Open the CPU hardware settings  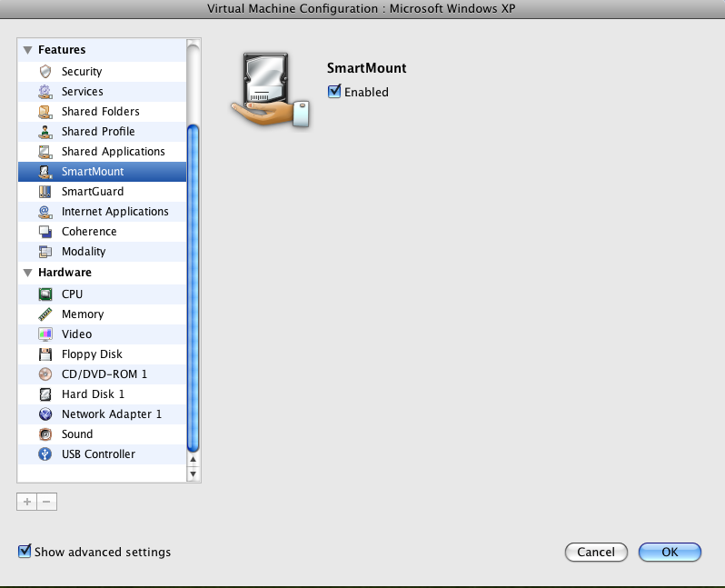point(102,294)
